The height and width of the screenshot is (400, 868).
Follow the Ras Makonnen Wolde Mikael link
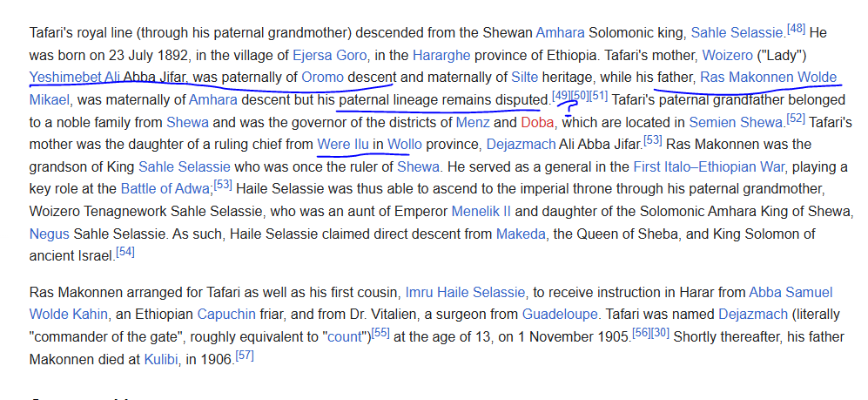pyautogui.click(x=769, y=78)
